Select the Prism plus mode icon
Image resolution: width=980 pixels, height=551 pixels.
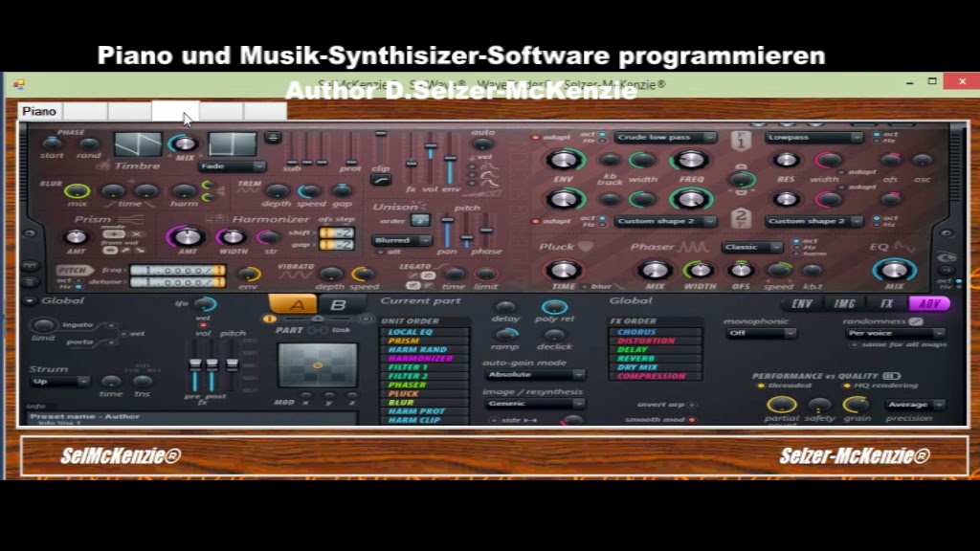click(114, 234)
